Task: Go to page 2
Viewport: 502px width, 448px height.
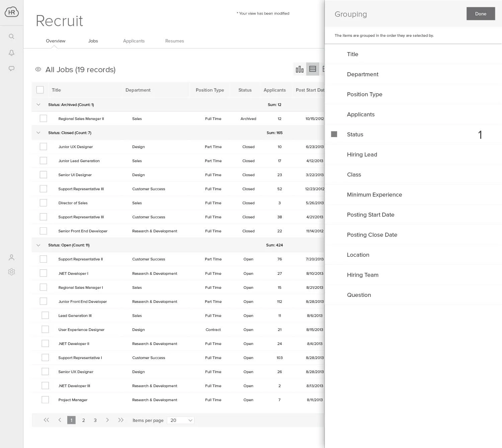Action: click(83, 420)
